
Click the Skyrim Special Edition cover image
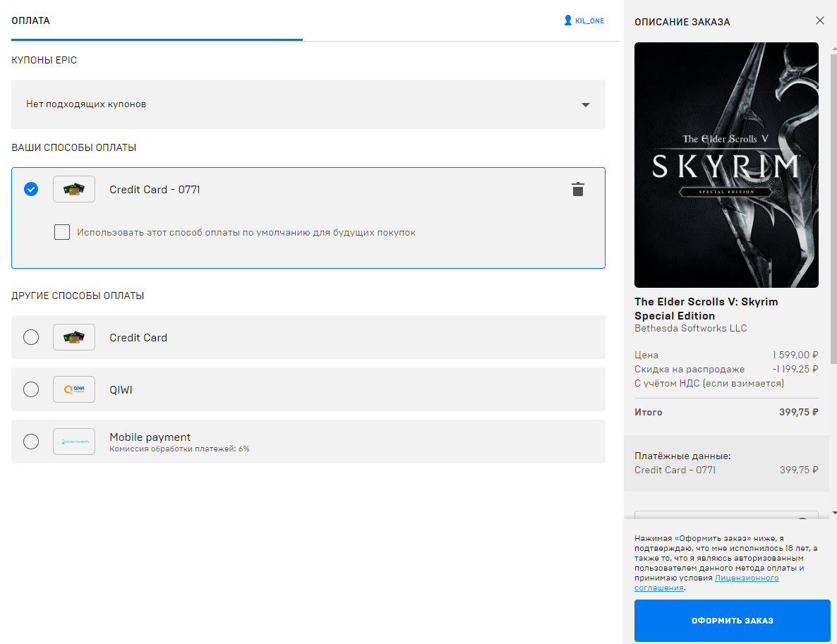point(726,165)
